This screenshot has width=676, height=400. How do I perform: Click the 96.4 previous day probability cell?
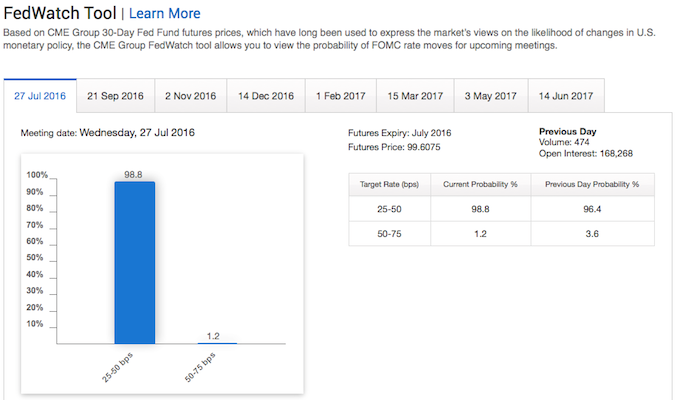click(592, 209)
